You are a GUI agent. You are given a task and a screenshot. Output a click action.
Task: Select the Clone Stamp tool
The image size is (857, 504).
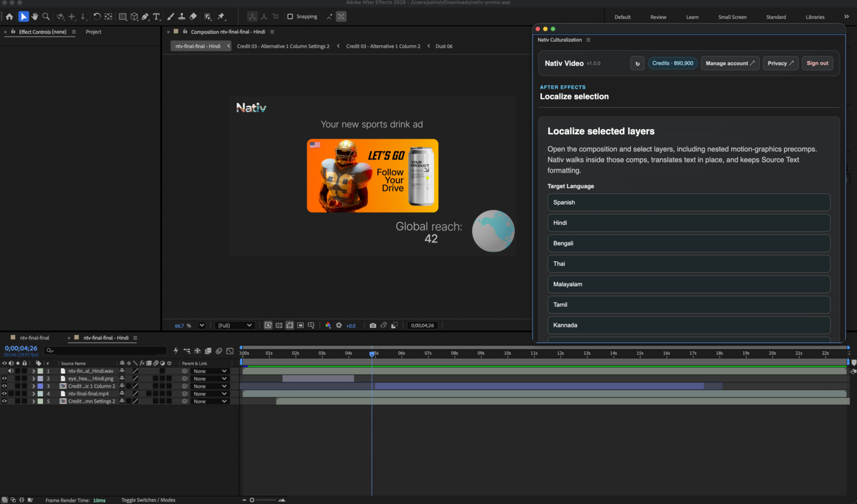[181, 16]
